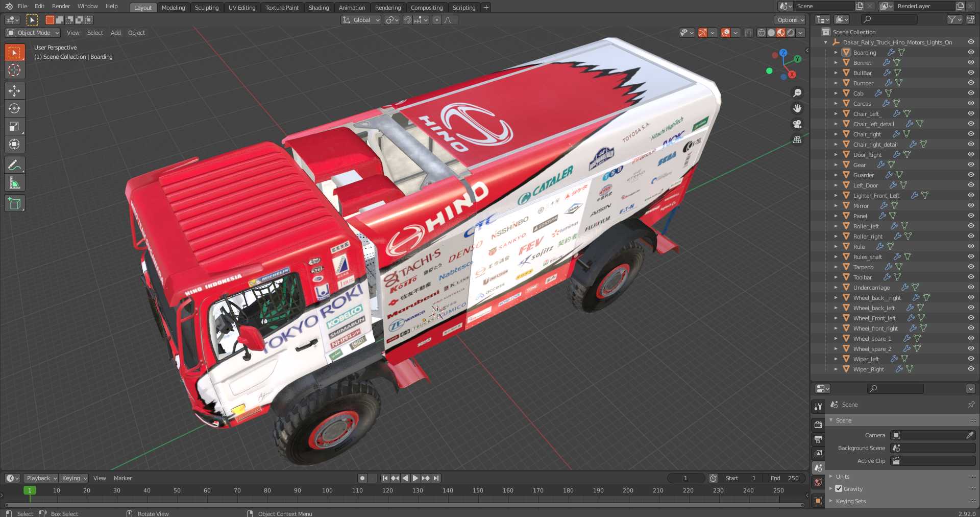Switch to rendered viewport shading
The image size is (980, 517).
[x=791, y=33]
